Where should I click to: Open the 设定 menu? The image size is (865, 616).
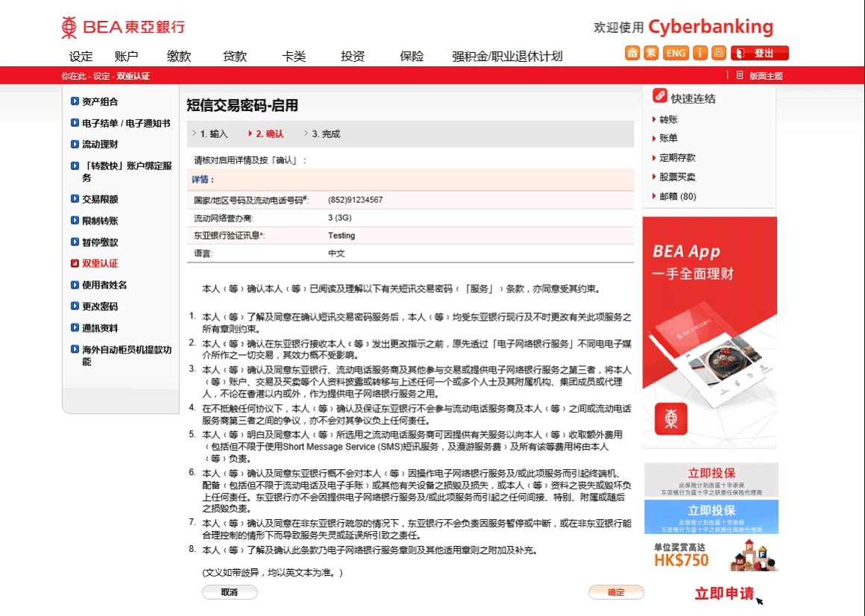(81, 56)
